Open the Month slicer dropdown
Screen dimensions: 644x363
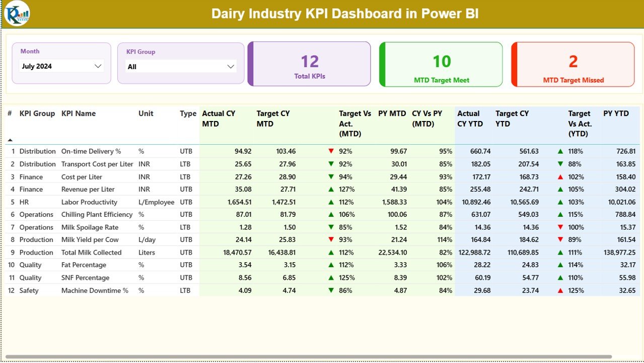tap(98, 66)
